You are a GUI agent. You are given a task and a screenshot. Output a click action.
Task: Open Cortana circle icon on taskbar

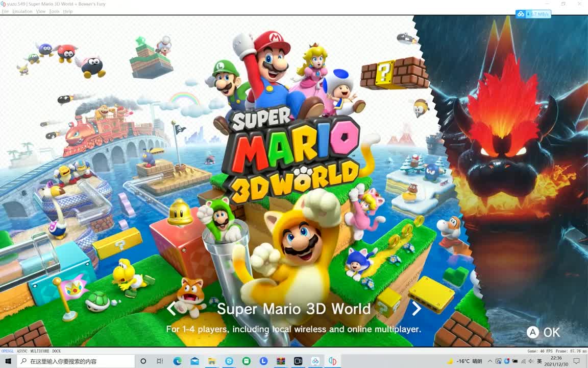[143, 361]
